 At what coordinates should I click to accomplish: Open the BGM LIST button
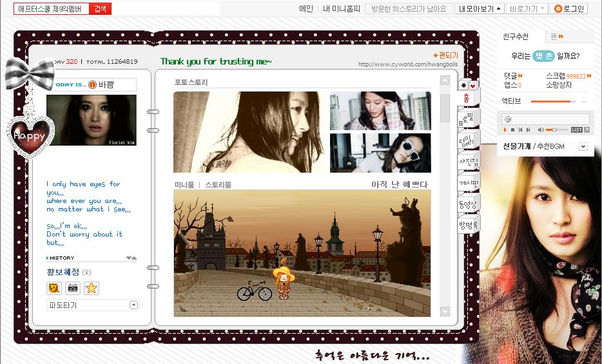(576, 130)
